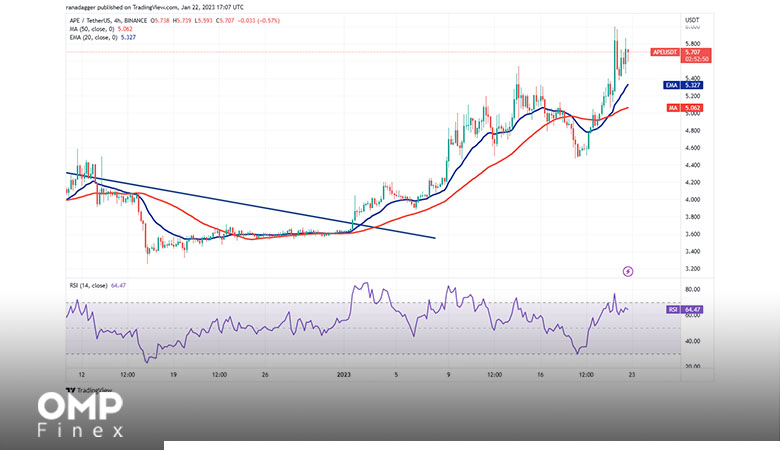Click the 5.200 price axis level
780x450 pixels.
pos(692,96)
